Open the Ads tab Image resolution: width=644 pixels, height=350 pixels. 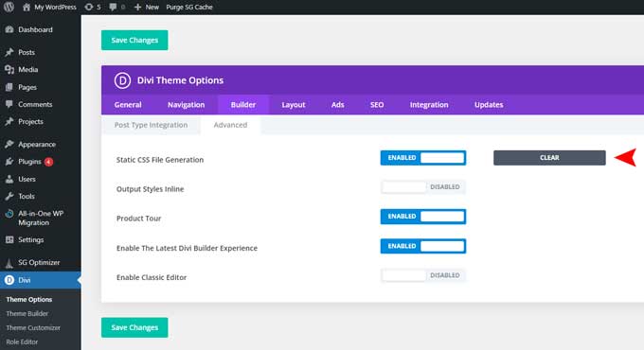(x=337, y=105)
